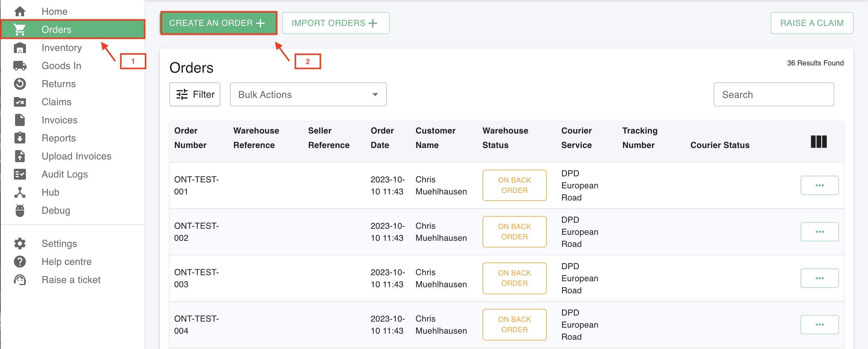Click the Hub network icon
The width and height of the screenshot is (868, 349).
[20, 192]
